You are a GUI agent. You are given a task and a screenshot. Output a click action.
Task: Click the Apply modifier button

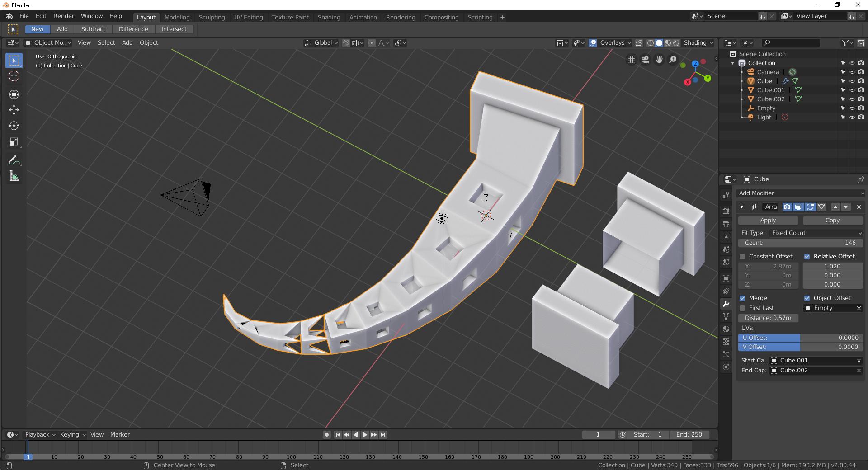coord(768,221)
